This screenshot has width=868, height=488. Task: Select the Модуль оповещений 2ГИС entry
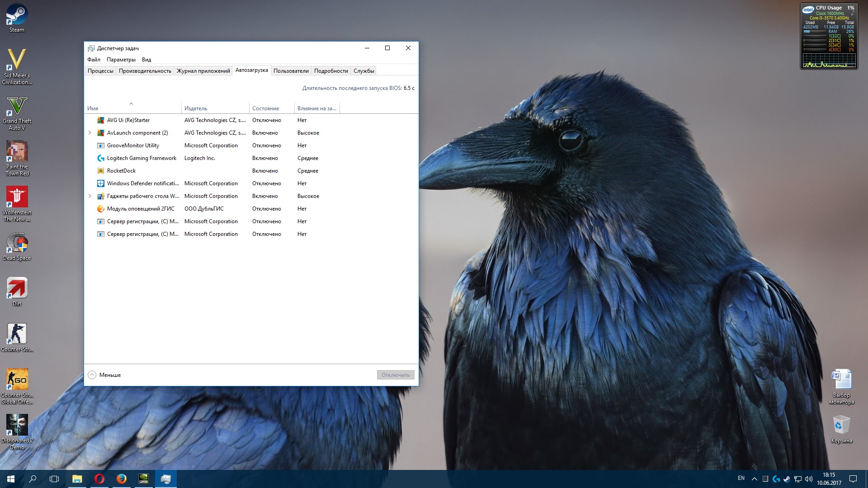[x=140, y=209]
